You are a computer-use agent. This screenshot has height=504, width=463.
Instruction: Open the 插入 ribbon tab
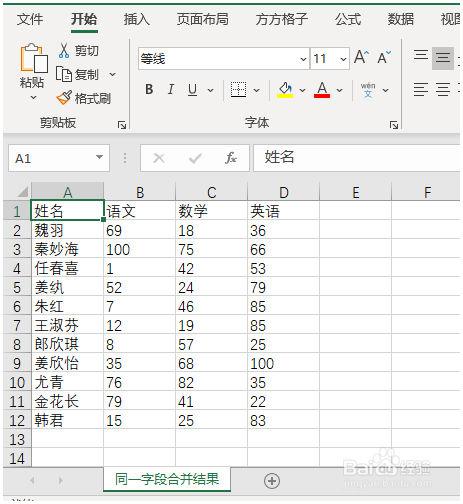(137, 20)
